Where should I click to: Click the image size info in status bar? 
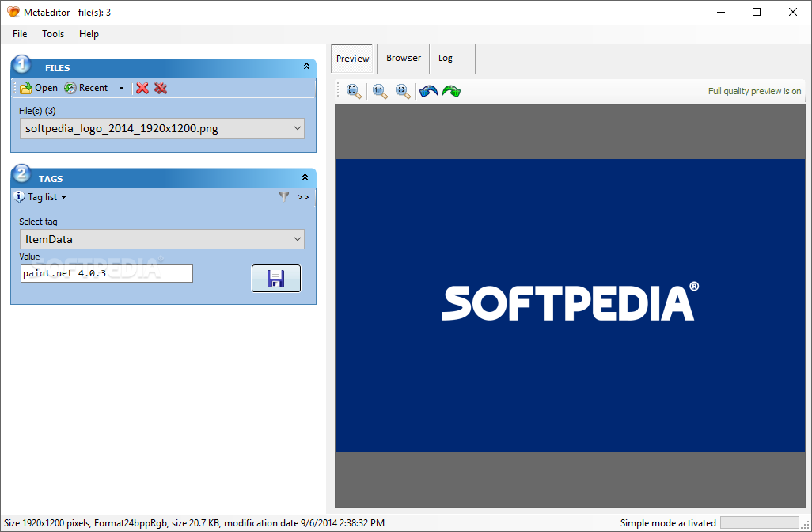194,523
